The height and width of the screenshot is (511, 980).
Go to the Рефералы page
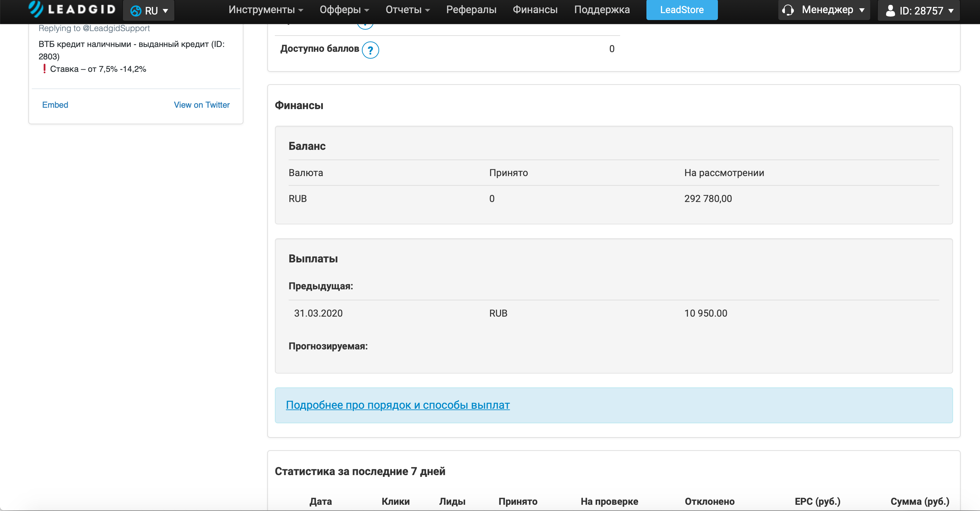point(471,10)
